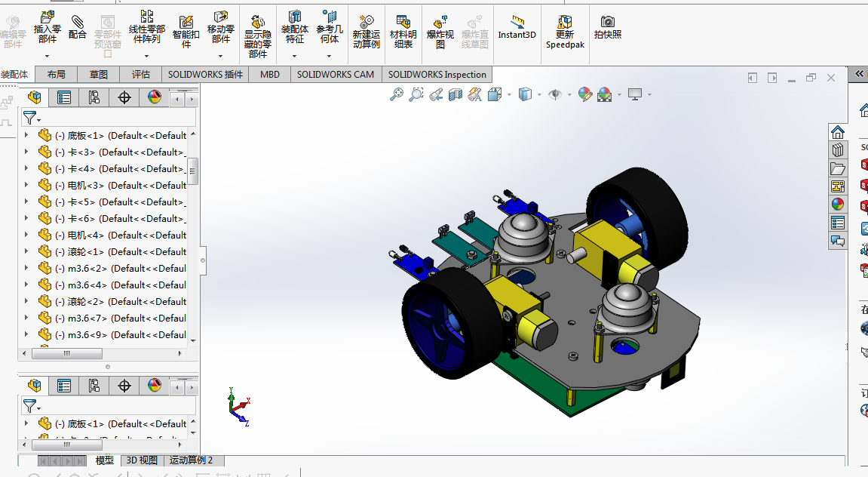
Task: Click Section View icon
Action: tap(455, 95)
